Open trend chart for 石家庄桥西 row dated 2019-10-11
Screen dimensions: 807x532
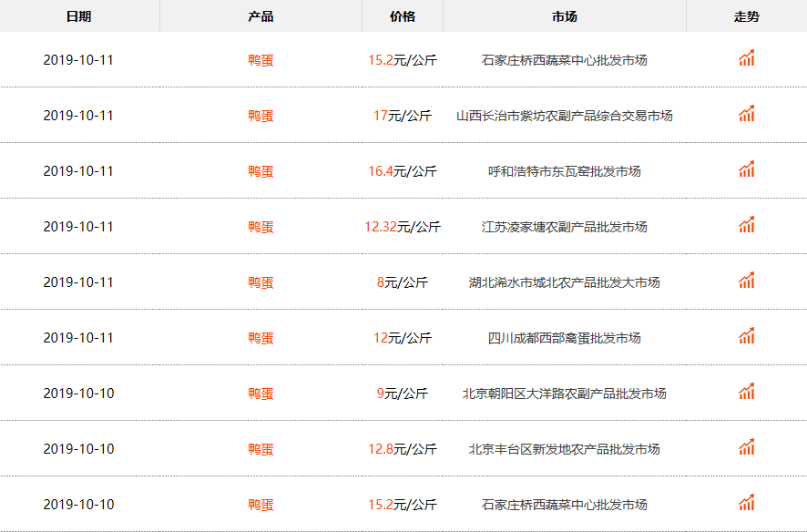tap(746, 58)
